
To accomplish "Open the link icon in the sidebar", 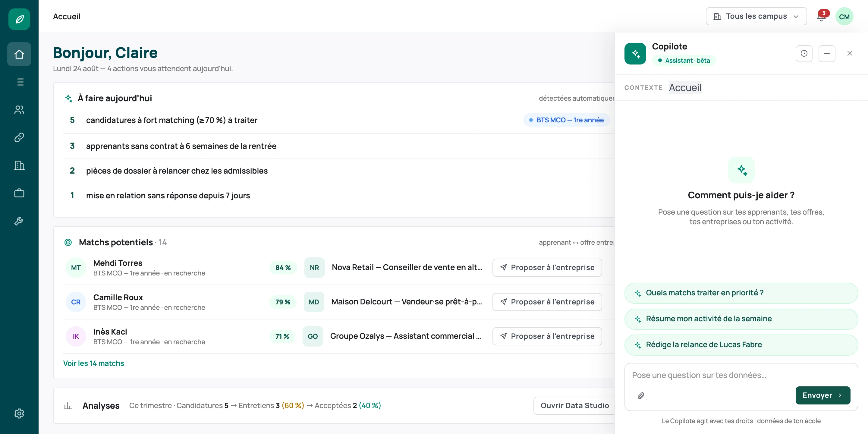I will pyautogui.click(x=19, y=137).
